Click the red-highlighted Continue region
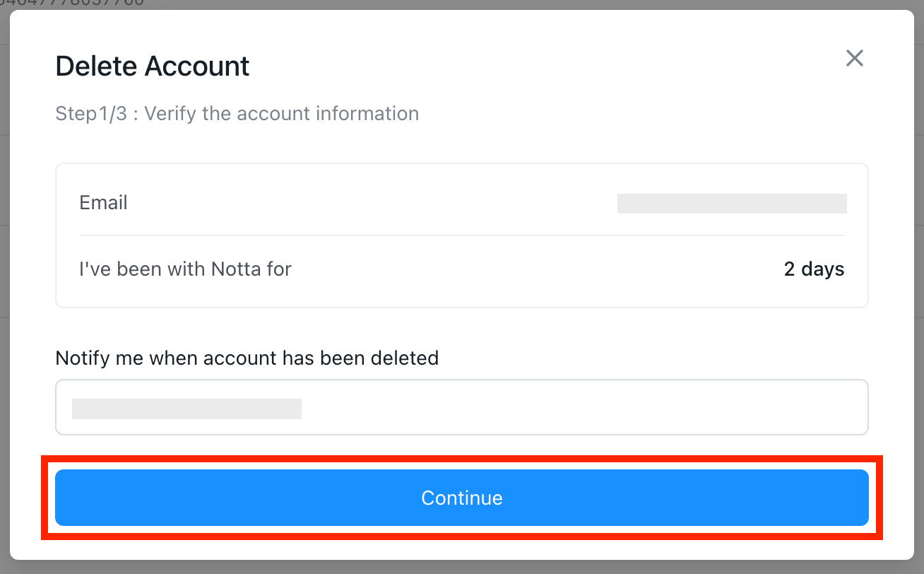The height and width of the screenshot is (574, 924). coord(461,498)
